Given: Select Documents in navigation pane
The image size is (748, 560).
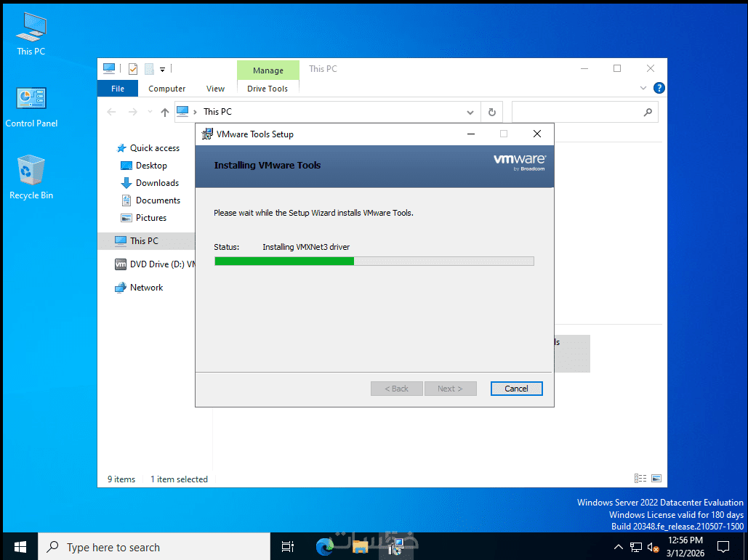Looking at the screenshot, I should (150, 200).
